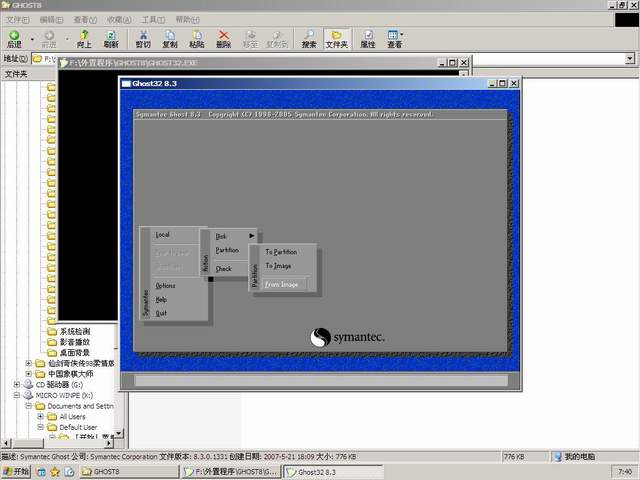This screenshot has height=480, width=640.
Task: Click the Cut (剪切) scissors icon
Action: pyautogui.click(x=143, y=38)
